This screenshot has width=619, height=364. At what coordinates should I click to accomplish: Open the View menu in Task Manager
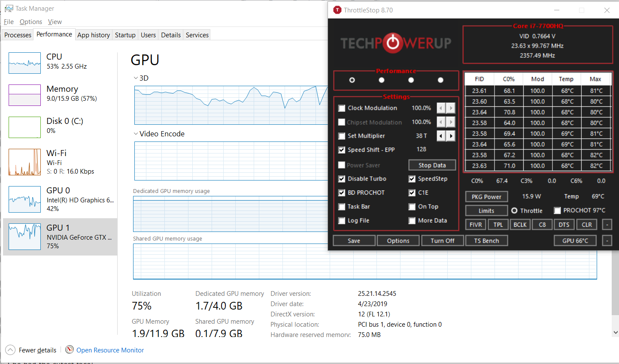tap(55, 22)
